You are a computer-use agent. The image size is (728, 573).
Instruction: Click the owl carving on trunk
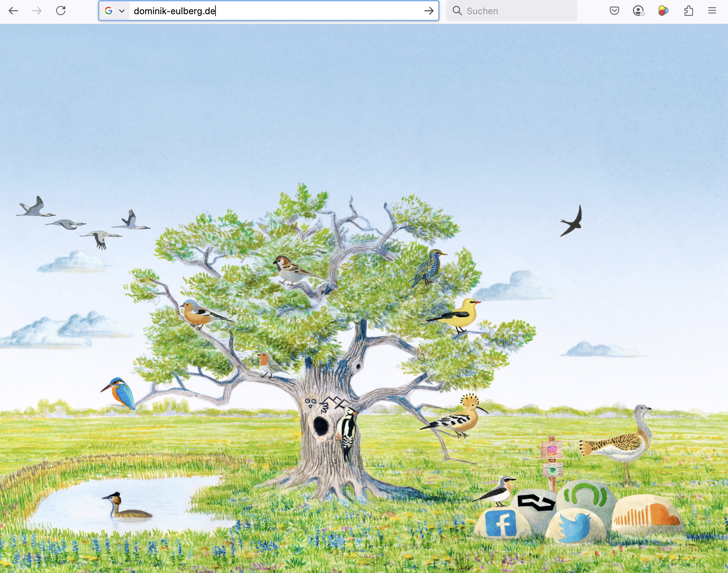pos(311,403)
